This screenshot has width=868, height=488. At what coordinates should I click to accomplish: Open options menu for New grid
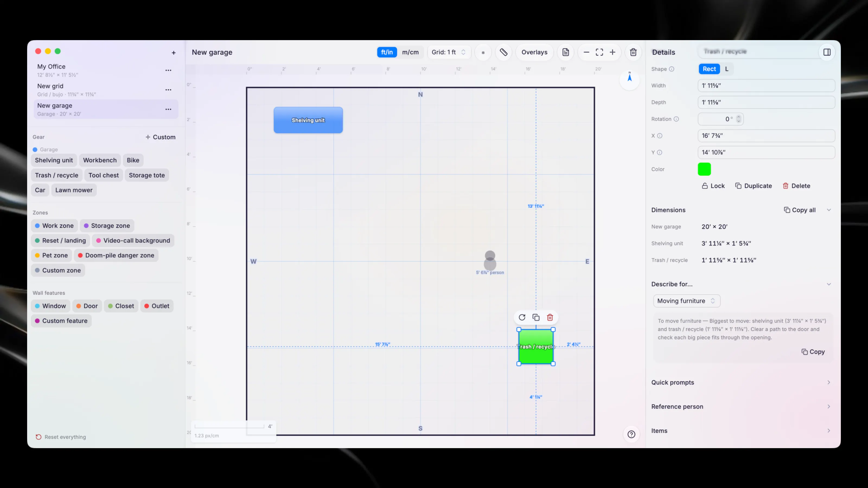coord(168,90)
